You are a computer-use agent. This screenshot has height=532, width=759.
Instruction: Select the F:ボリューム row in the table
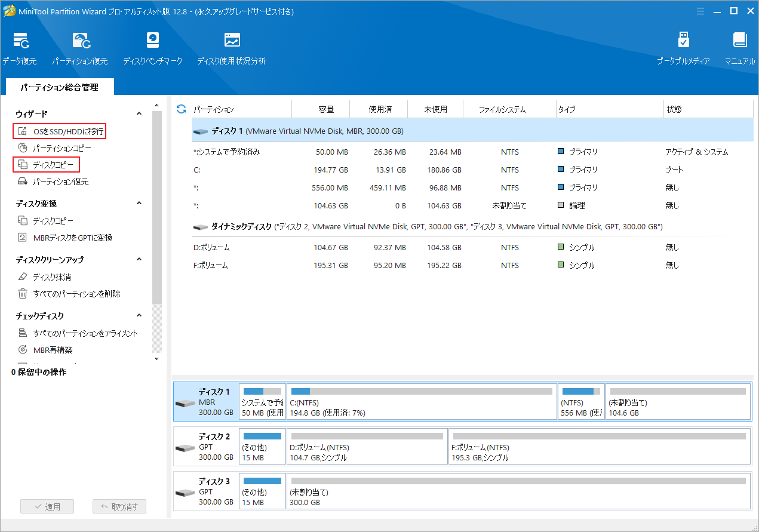(x=472, y=265)
